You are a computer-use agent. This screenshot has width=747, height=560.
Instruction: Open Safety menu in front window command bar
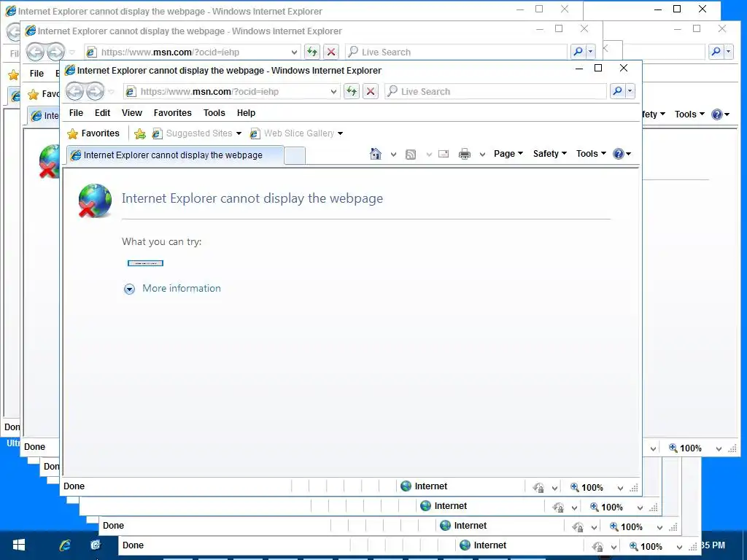(550, 154)
